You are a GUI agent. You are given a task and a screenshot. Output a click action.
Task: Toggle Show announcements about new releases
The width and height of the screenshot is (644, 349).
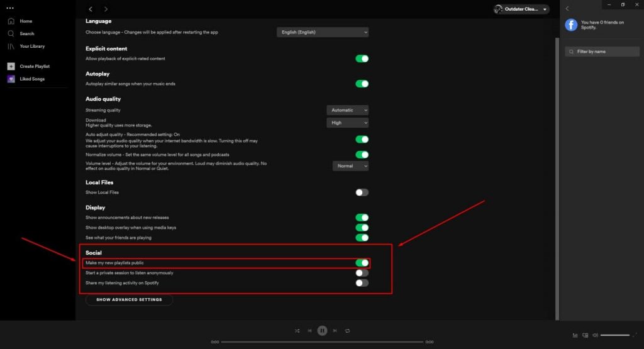point(362,218)
